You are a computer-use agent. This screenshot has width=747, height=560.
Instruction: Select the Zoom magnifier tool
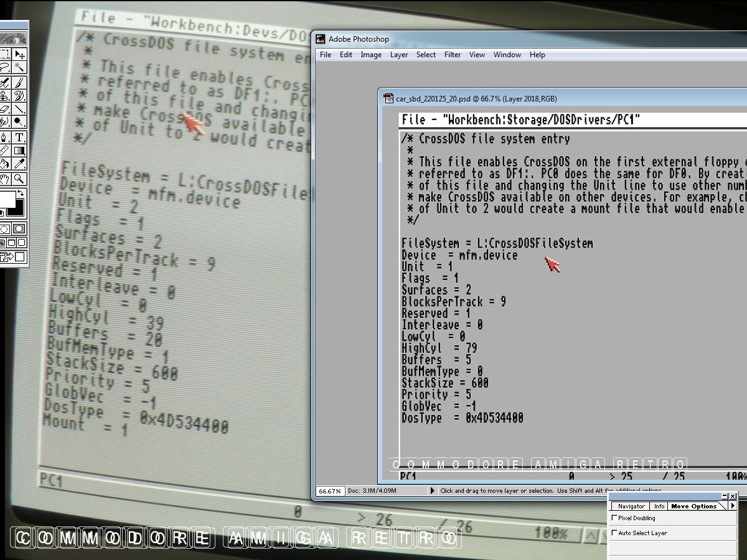[19, 178]
